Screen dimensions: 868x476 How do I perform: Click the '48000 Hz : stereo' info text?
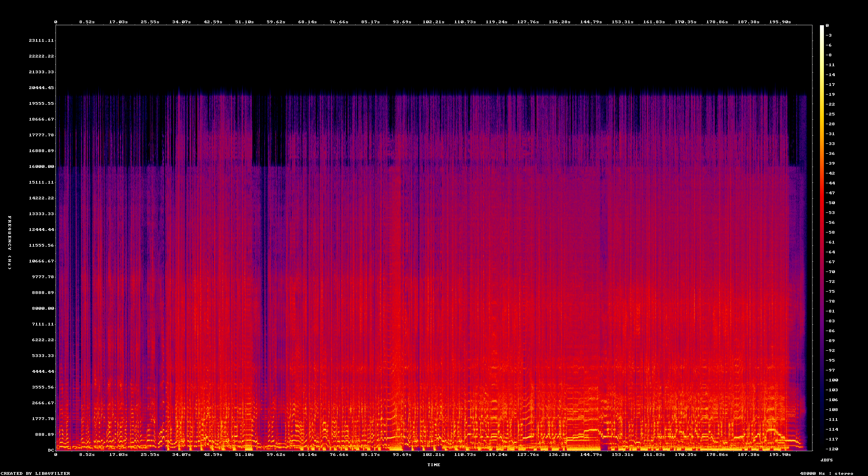tap(826, 473)
